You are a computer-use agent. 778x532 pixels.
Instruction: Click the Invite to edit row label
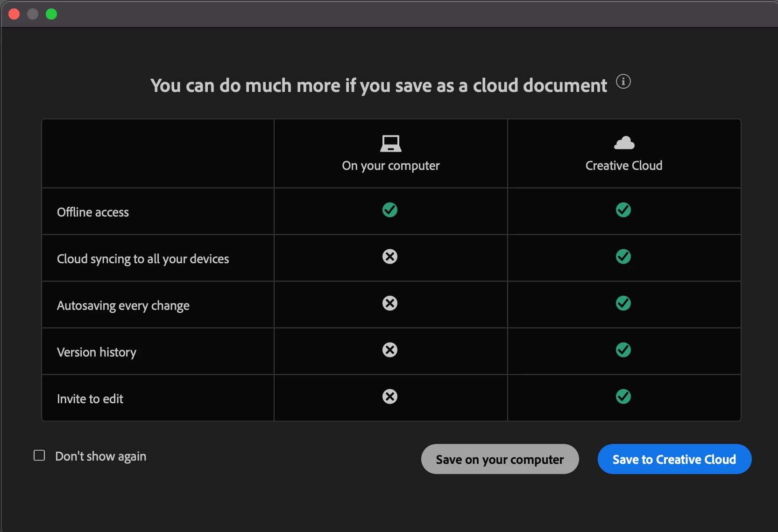click(x=90, y=399)
